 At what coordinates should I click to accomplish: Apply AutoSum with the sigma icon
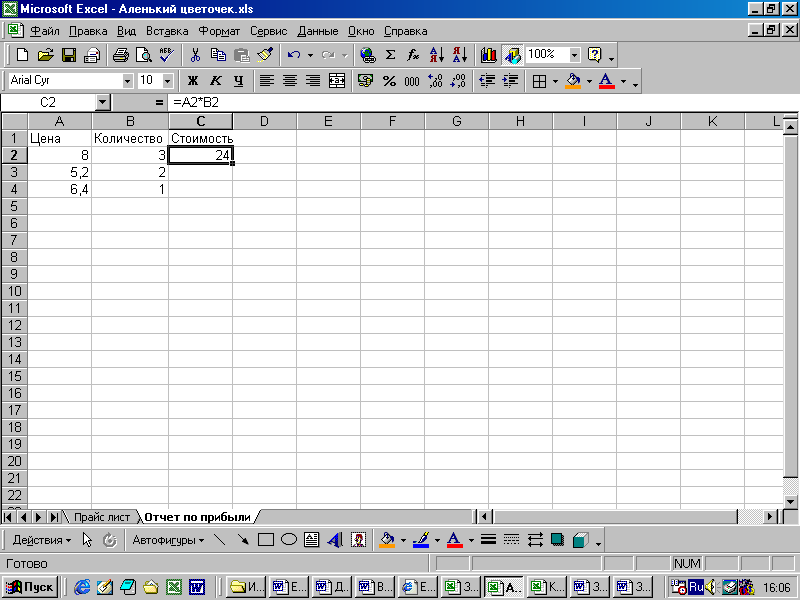tap(390, 55)
